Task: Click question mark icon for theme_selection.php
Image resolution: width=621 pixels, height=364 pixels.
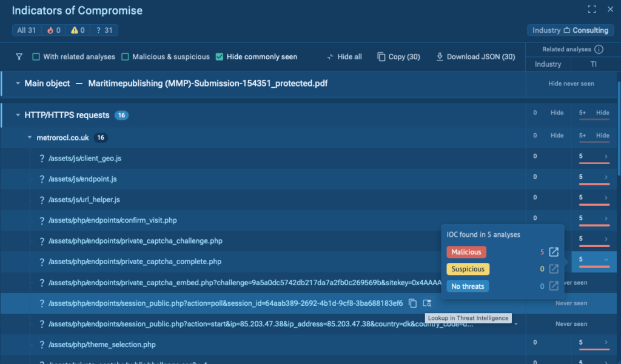Action: point(42,345)
